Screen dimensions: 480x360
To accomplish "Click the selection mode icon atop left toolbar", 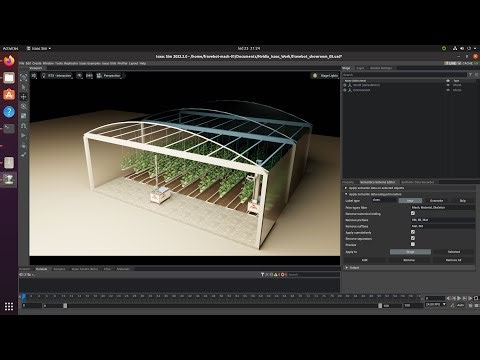I will tap(24, 78).
